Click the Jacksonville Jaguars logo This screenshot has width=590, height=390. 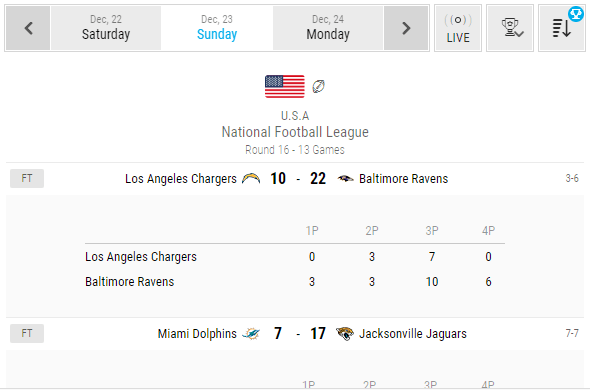(345, 334)
